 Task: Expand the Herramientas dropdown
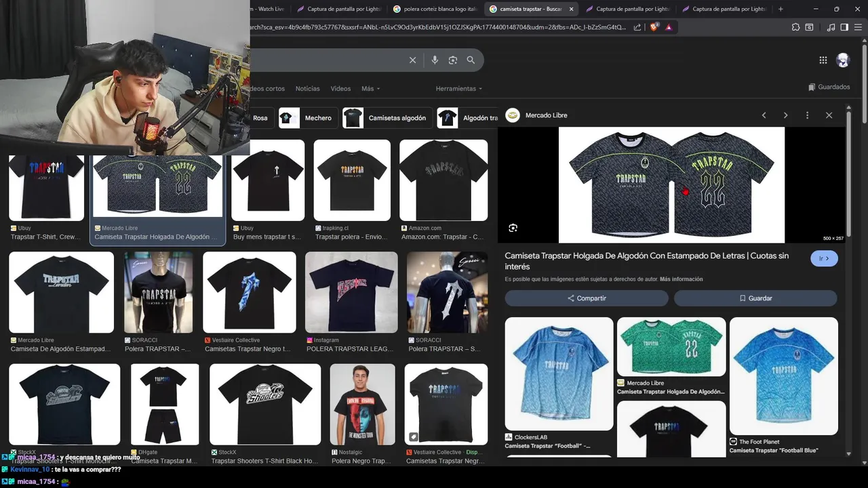(459, 89)
